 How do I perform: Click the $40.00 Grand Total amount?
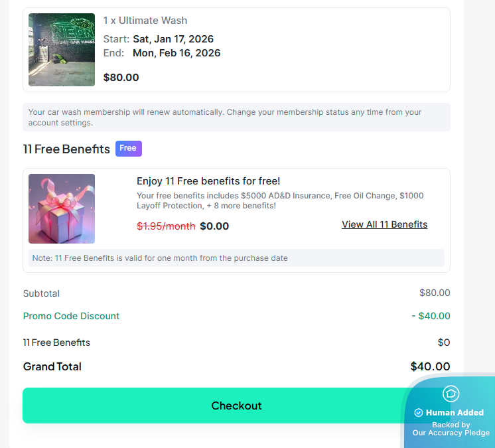pyautogui.click(x=430, y=366)
